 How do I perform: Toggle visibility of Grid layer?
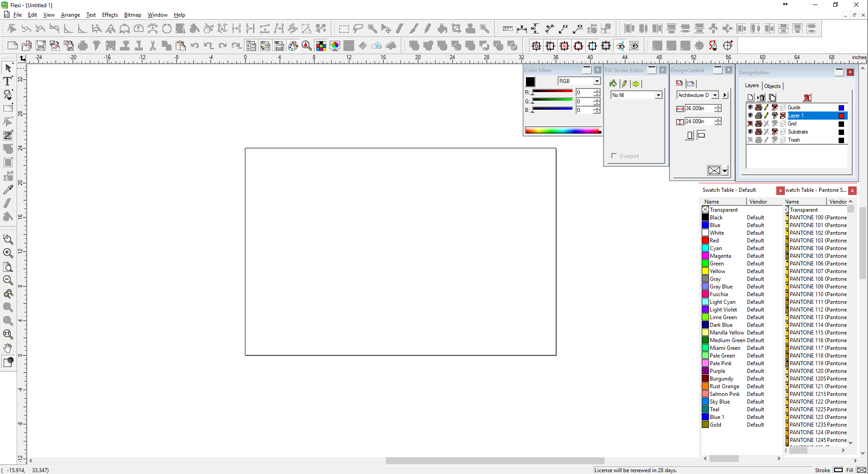coord(750,124)
